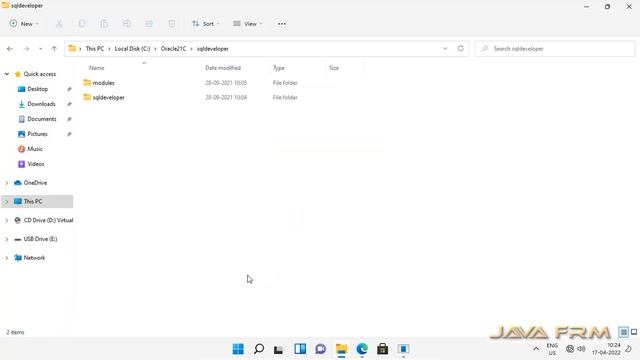Select Local Disk (C:) in address path
Viewport: 640px width, 360px height.
click(132, 49)
